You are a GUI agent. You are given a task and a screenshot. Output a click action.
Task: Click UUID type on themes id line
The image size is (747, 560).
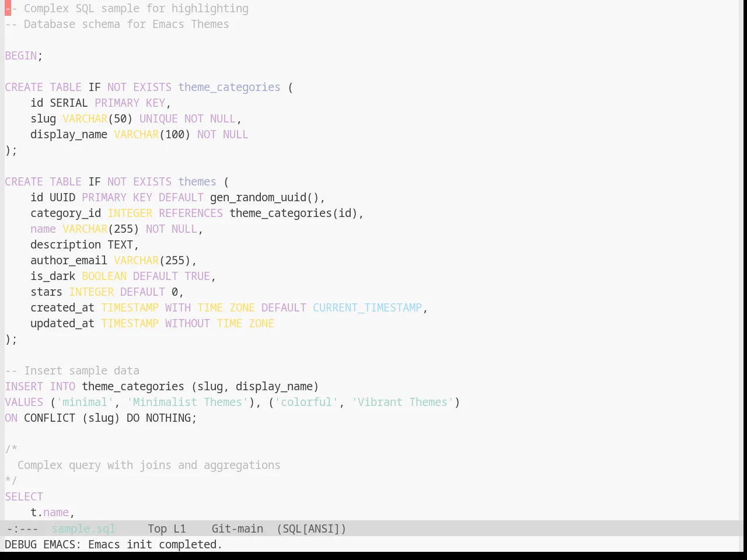(x=62, y=197)
